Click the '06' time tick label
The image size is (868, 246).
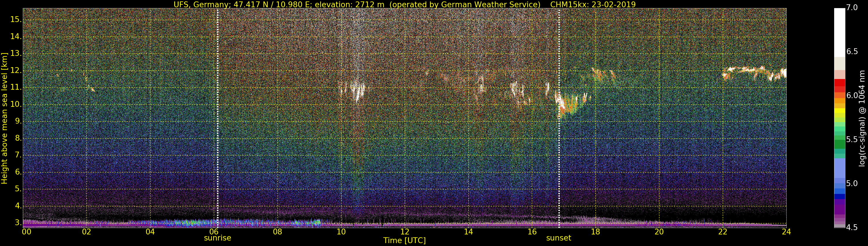[x=214, y=232]
